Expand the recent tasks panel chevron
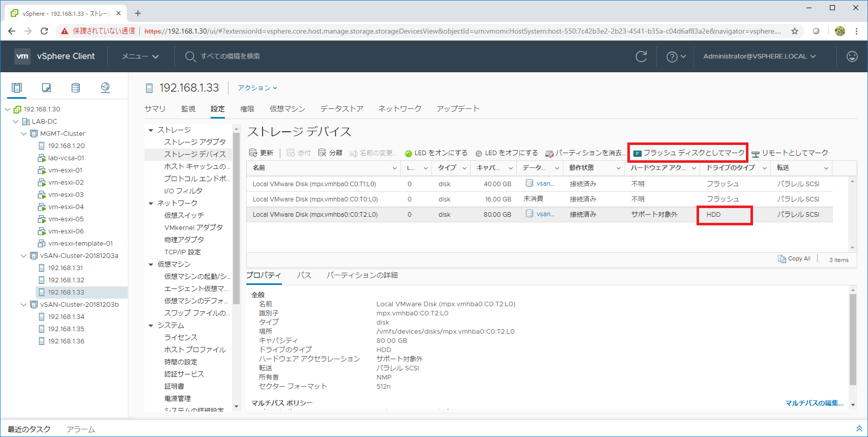 [x=859, y=429]
